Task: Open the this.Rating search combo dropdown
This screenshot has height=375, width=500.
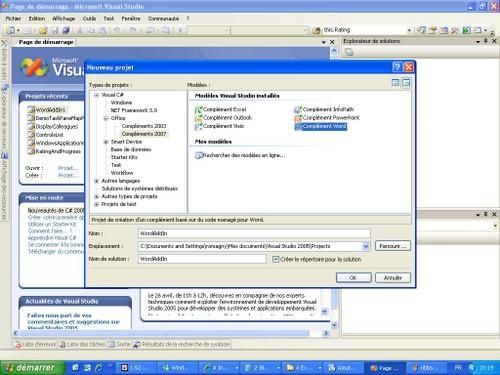Action: tap(409, 30)
